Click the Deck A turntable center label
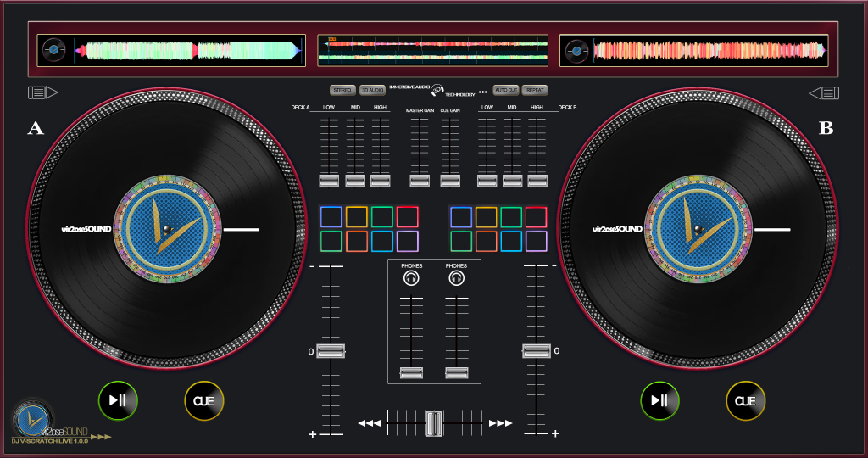 coord(167,229)
